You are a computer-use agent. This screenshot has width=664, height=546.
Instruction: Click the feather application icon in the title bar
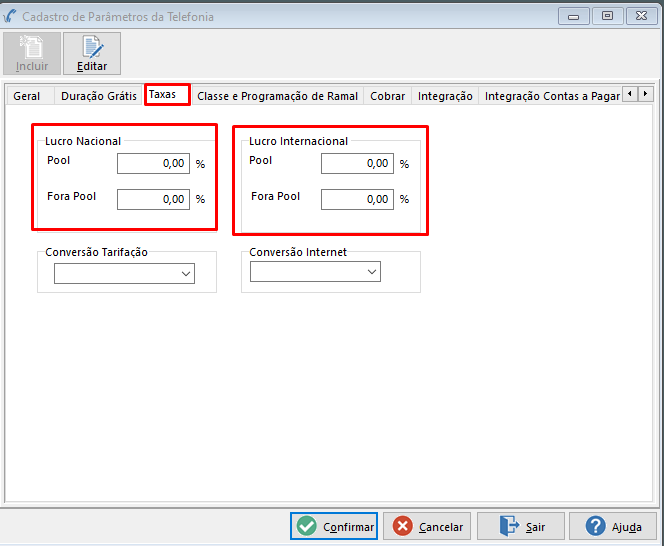pos(9,17)
